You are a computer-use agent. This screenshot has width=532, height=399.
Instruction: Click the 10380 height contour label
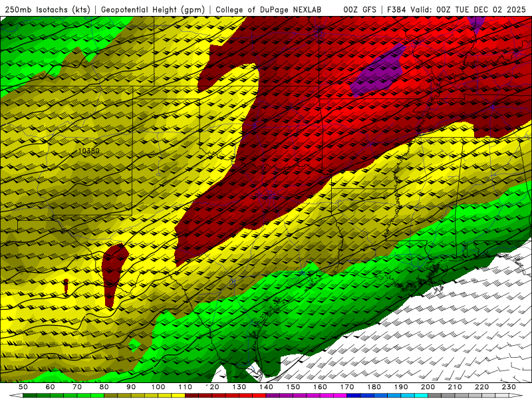point(88,151)
